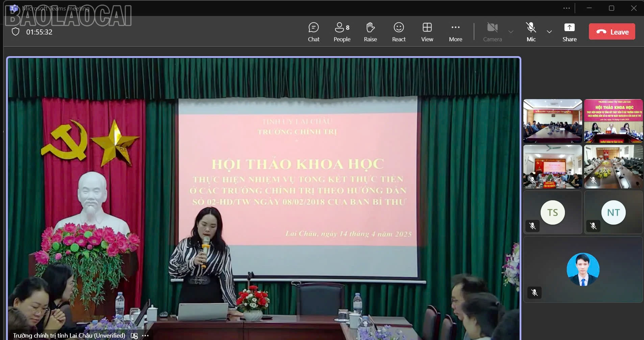Select the Hội thảo khoa học slide thumbnail
Screen dimensions: 644x340
click(613, 121)
